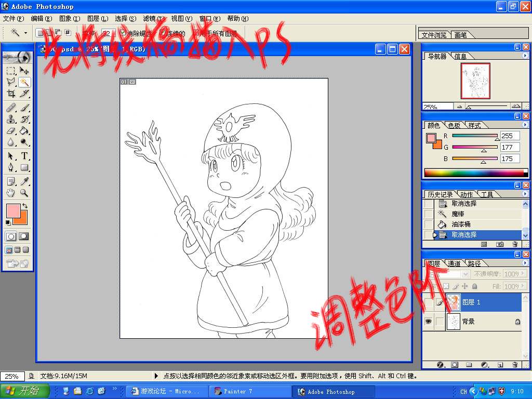Delete layer using Layers panel trash icon

515,365
